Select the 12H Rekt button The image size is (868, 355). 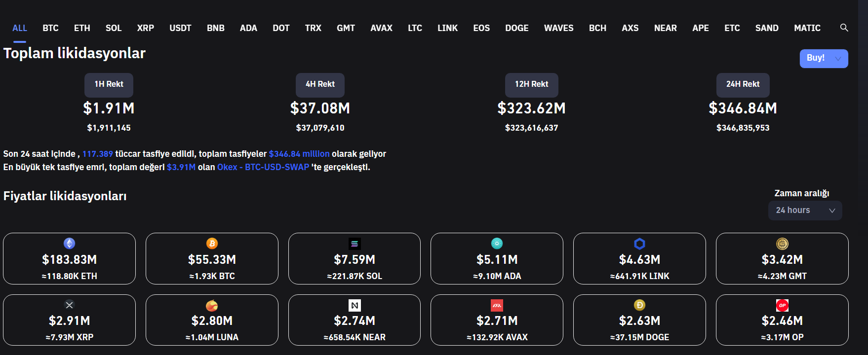click(531, 84)
